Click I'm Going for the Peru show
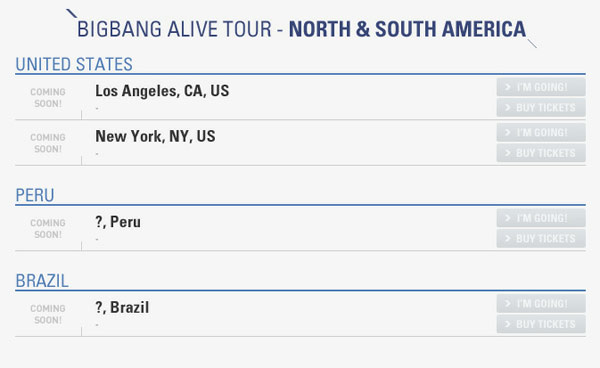 pos(541,218)
